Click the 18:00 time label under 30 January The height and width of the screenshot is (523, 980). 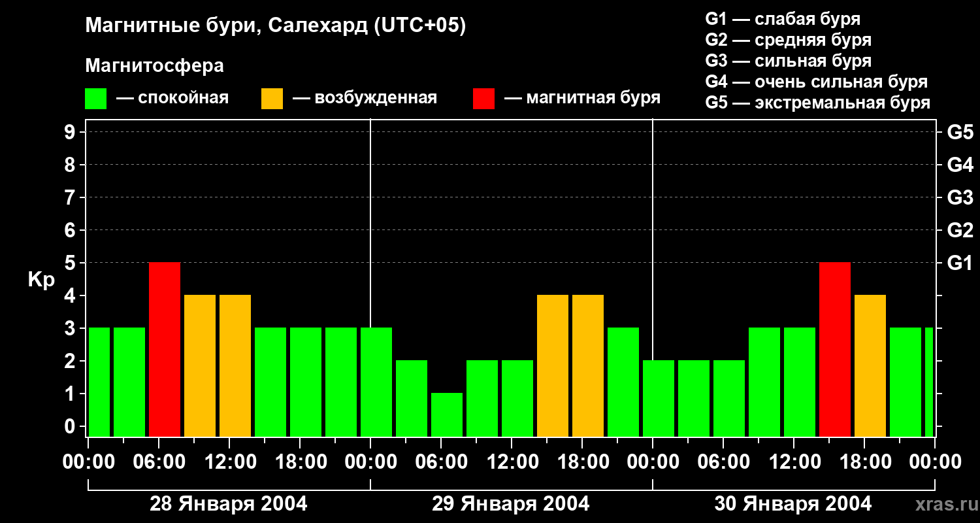pos(864,462)
